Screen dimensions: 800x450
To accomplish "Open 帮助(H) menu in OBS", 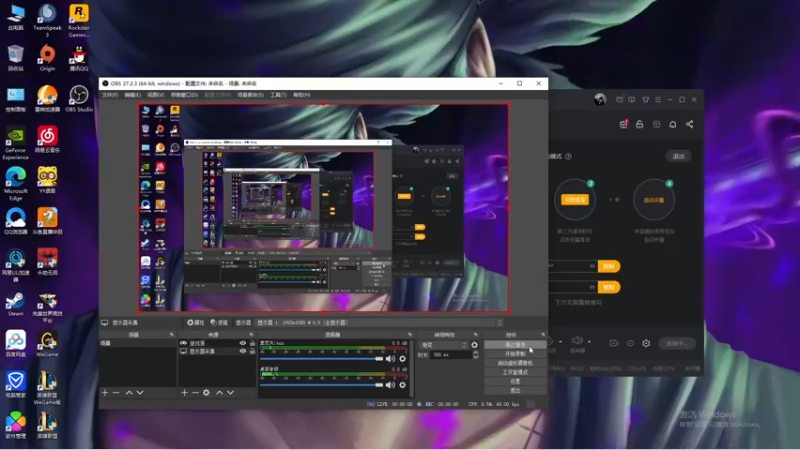I will (302, 95).
